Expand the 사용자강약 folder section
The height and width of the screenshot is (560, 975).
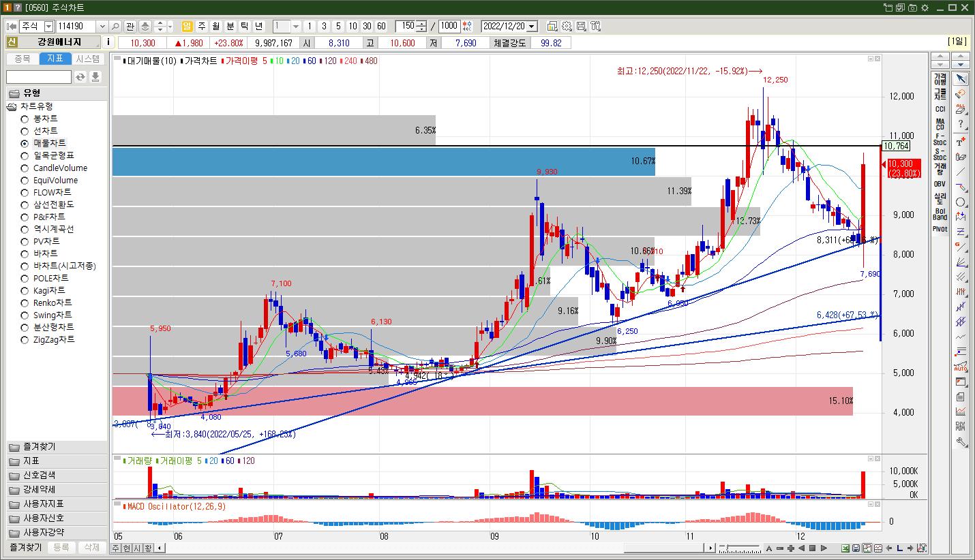(57, 533)
